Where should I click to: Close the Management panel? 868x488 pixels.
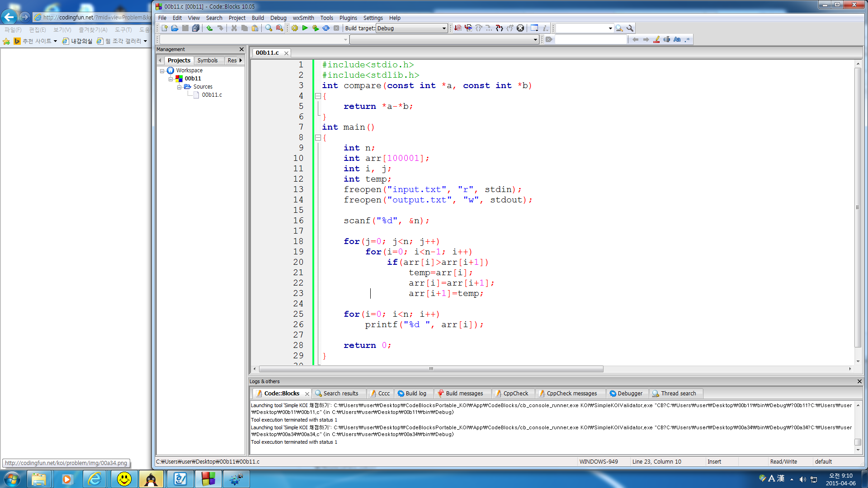241,49
